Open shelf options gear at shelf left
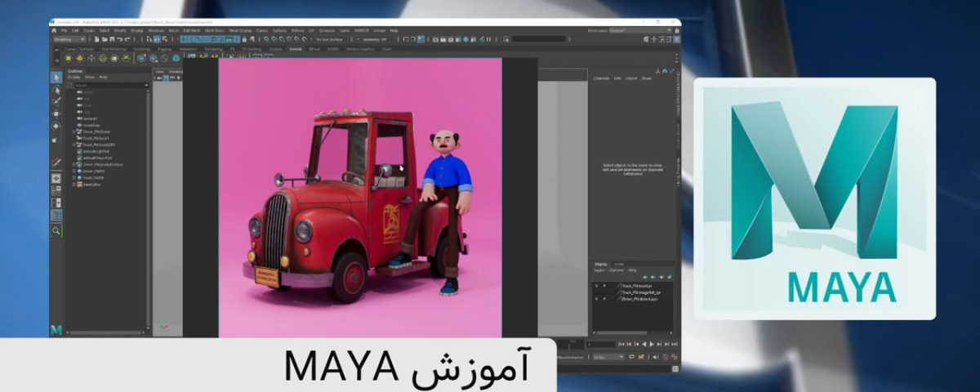Viewport: 980px width, 392px height. (x=56, y=60)
